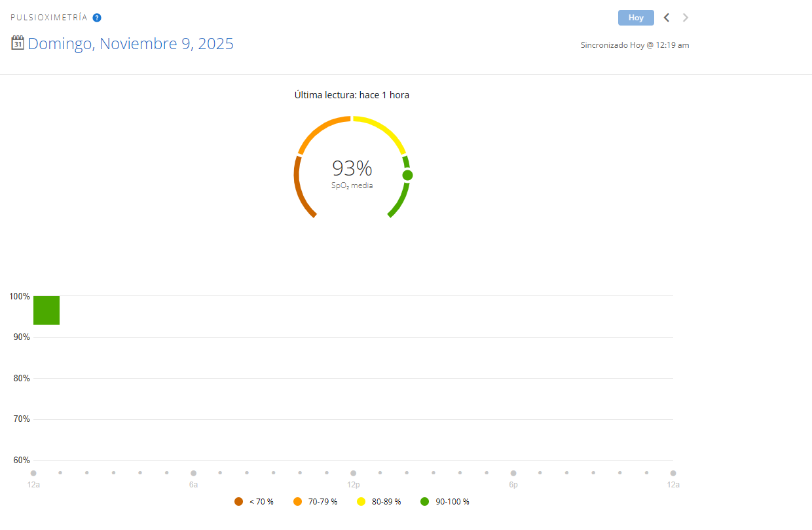812x530 pixels.
Task: Click the date Domingo, Noviembre 9, 2025
Action: tap(130, 44)
